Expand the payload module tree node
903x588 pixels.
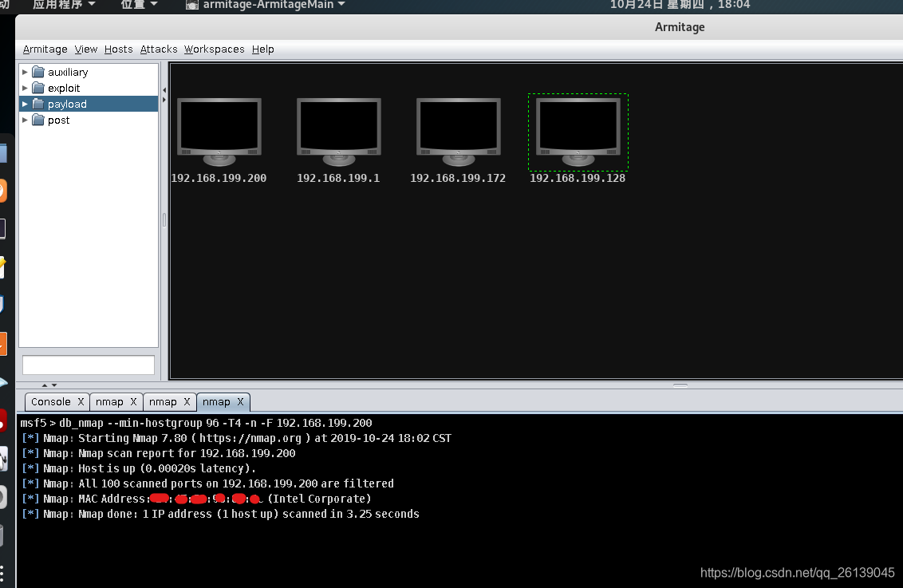(25, 105)
